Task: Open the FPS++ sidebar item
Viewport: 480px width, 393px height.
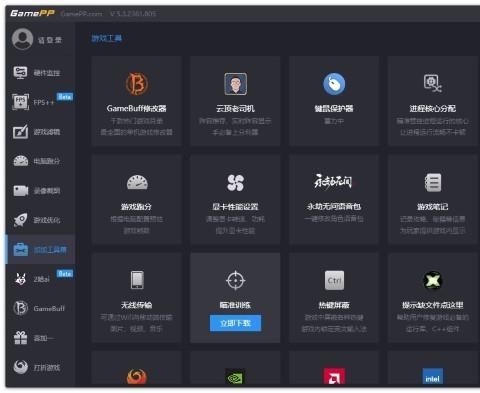Action: (x=40, y=102)
